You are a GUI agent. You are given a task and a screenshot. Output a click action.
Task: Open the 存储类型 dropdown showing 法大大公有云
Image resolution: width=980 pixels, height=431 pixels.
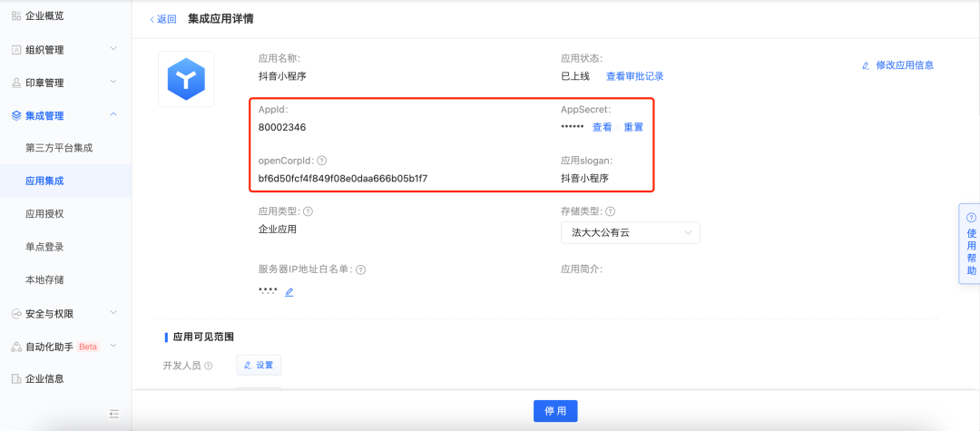[x=630, y=233]
